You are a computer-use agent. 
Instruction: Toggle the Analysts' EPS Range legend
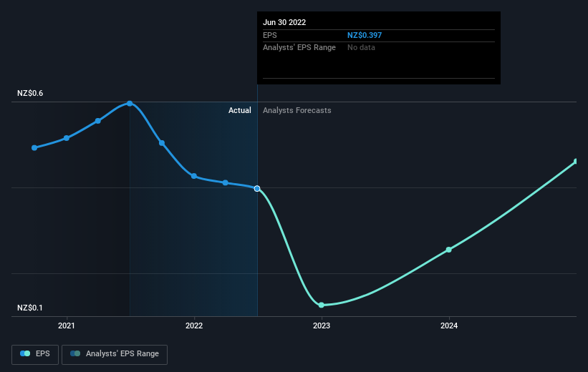point(115,354)
